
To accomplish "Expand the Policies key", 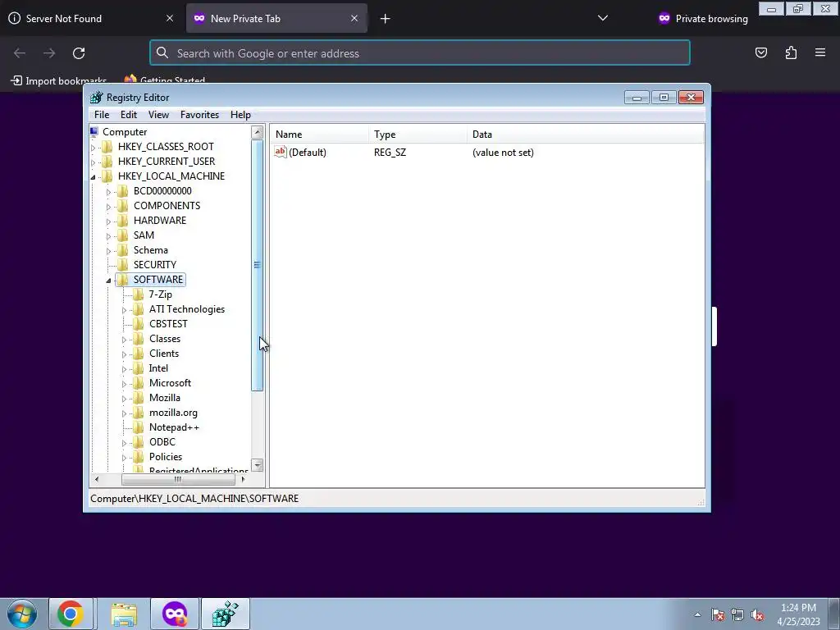I will tap(125, 458).
